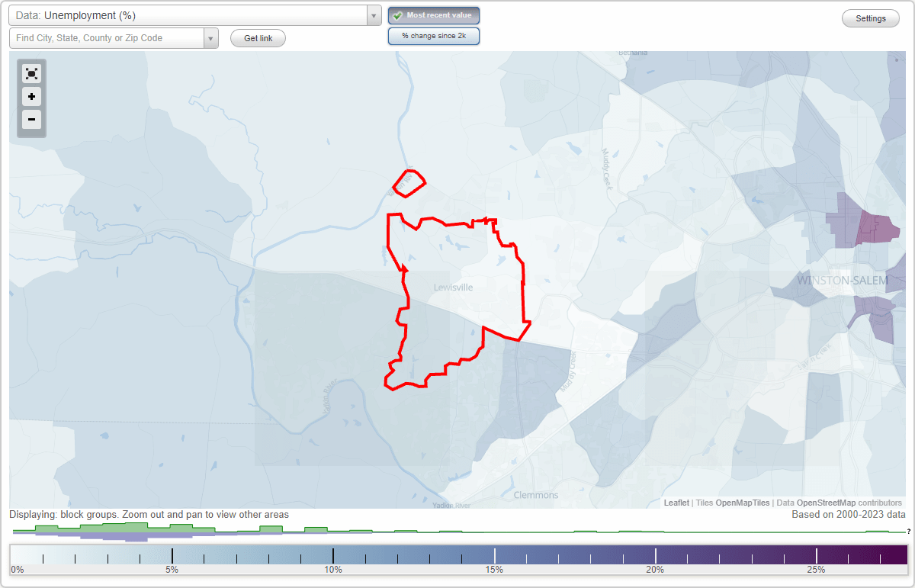Click the 10% mark on color legend
Viewport: 915px width, 588px height.
pyautogui.click(x=333, y=570)
